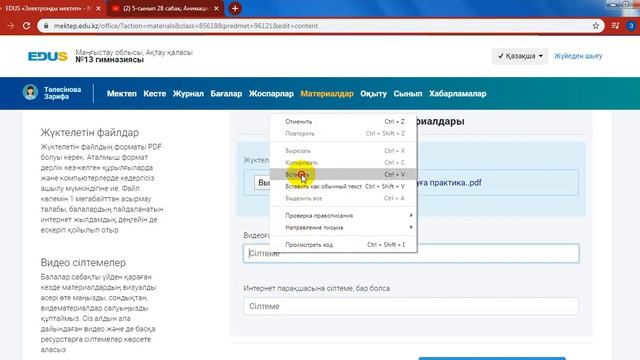The image size is (640, 360).
Task: Open the Сынып navigation item
Action: (x=408, y=93)
